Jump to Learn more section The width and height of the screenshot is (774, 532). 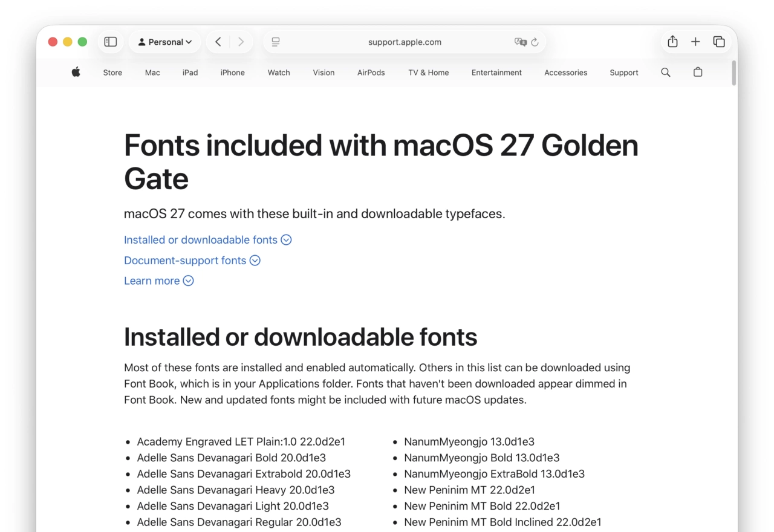point(158,281)
